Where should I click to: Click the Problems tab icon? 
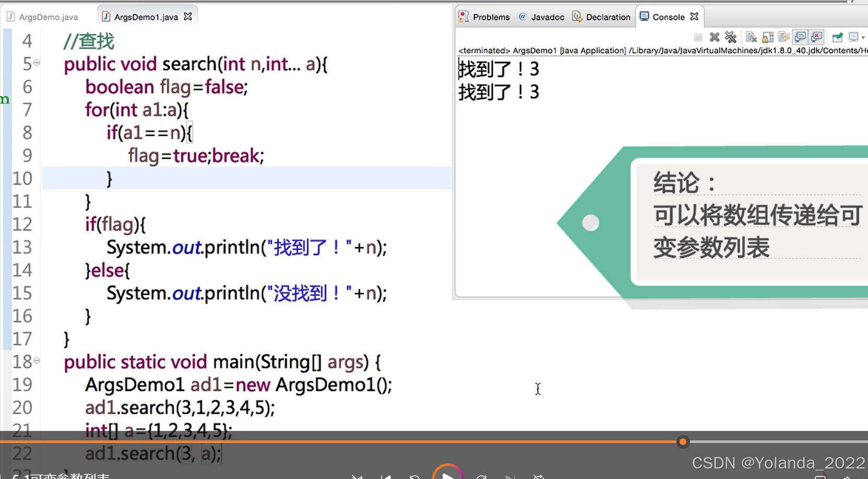pos(463,17)
